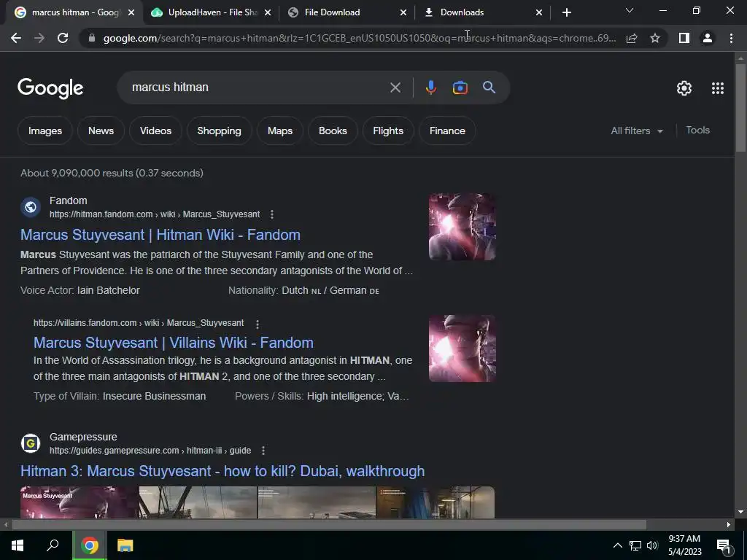Image resolution: width=747 pixels, height=560 pixels.
Task: Click the Gamepressure favicon
Action: [31, 443]
